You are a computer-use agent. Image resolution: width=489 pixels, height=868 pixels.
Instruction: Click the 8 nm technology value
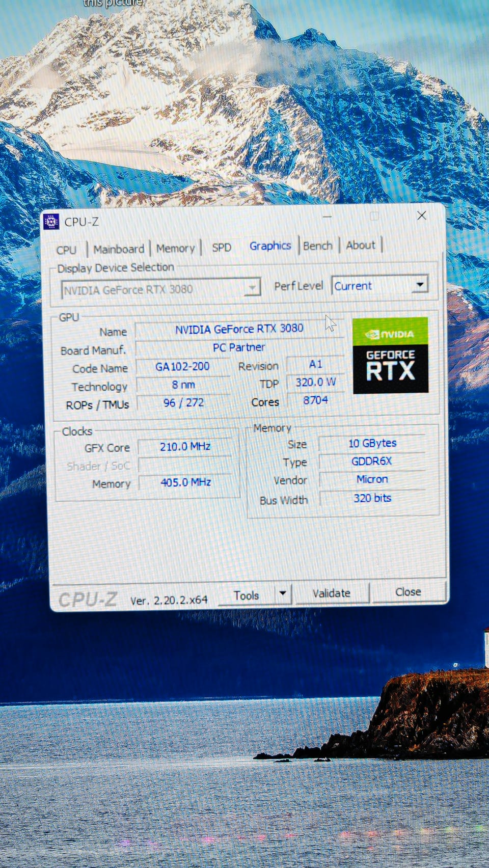coord(183,385)
